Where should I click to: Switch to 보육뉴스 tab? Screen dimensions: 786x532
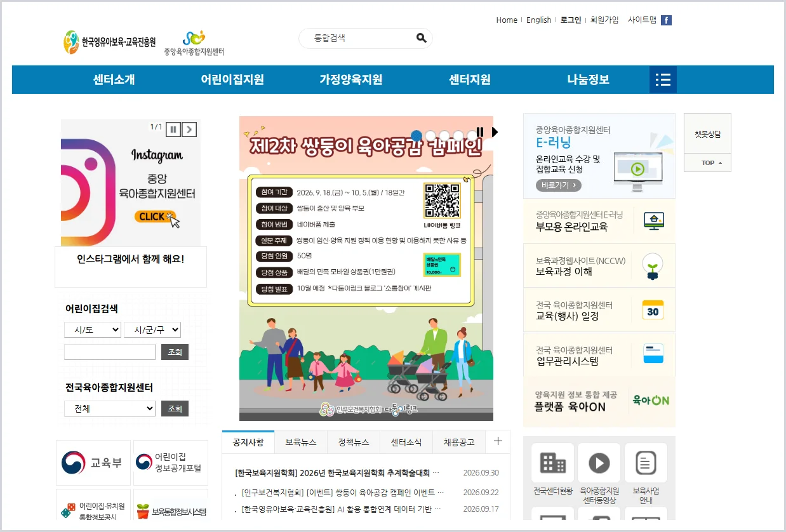pyautogui.click(x=301, y=442)
